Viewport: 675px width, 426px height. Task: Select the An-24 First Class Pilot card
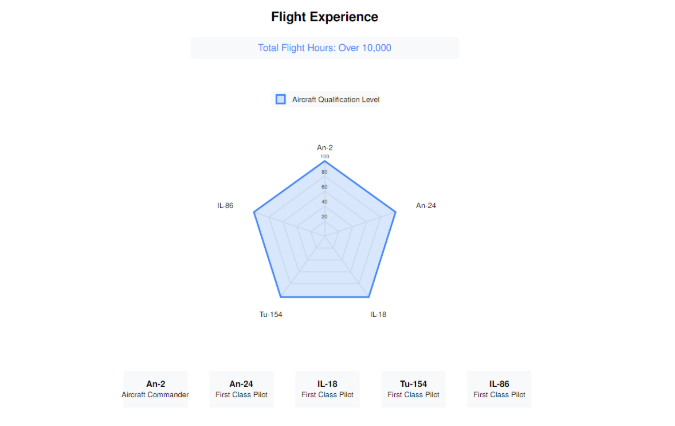pyautogui.click(x=241, y=389)
